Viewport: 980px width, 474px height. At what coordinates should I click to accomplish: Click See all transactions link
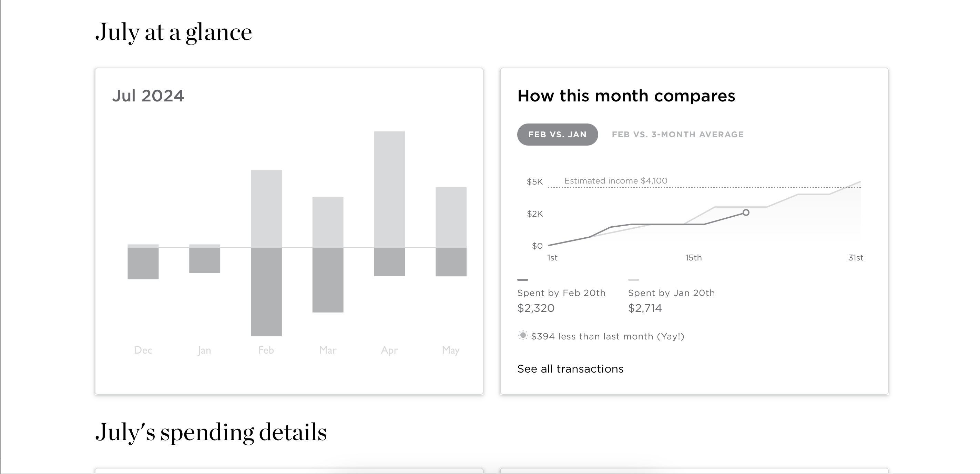[x=570, y=369]
